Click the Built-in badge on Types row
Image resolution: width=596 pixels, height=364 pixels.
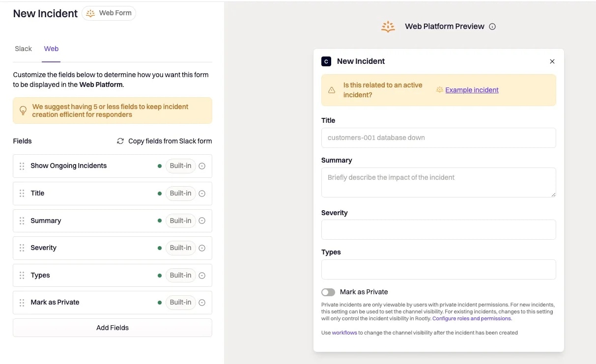[180, 276]
